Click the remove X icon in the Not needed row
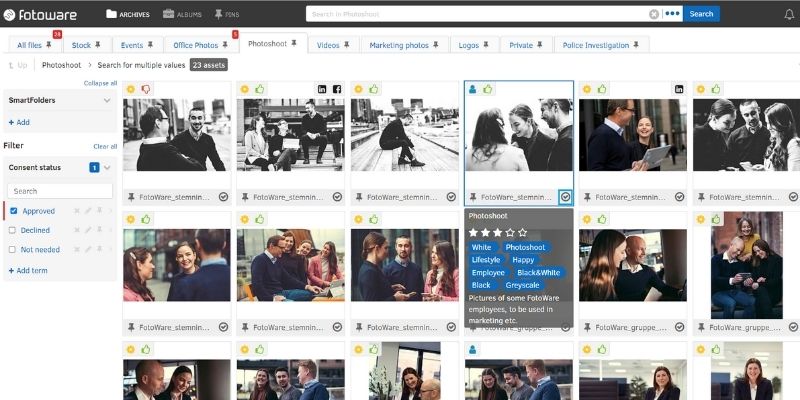The width and height of the screenshot is (800, 400). click(x=77, y=249)
